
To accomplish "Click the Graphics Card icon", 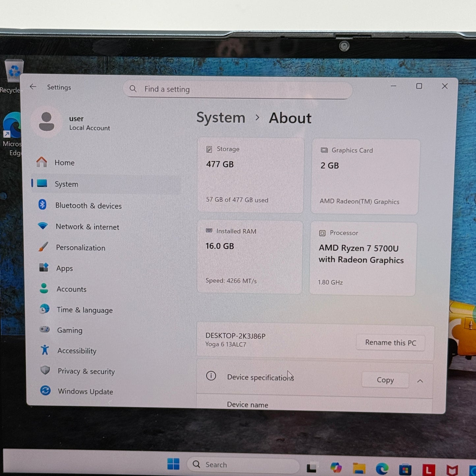I will tap(324, 150).
